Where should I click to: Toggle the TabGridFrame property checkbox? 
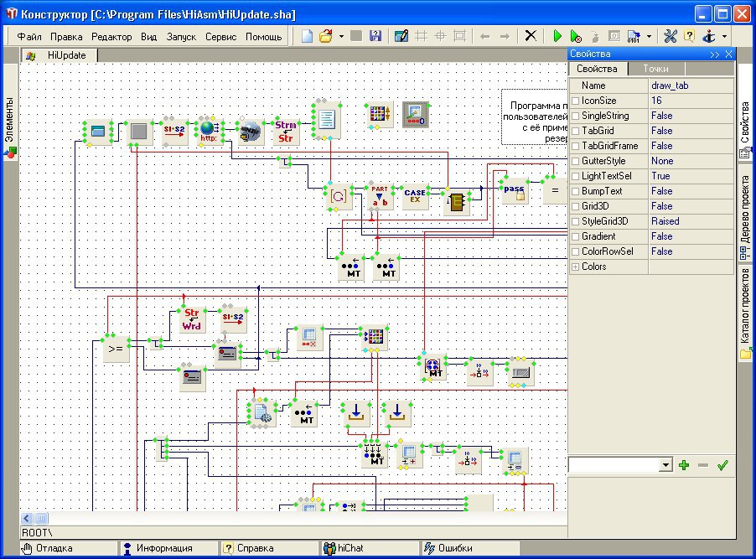point(575,146)
